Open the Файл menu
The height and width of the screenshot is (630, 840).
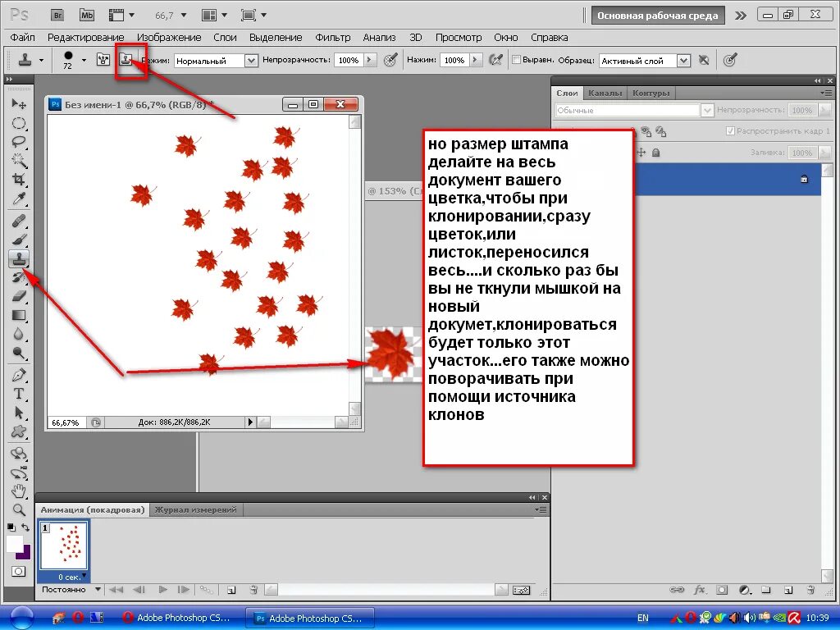pyautogui.click(x=22, y=38)
